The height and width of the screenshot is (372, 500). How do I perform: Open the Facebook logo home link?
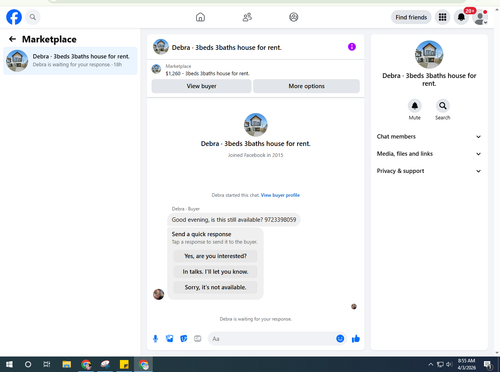(14, 17)
